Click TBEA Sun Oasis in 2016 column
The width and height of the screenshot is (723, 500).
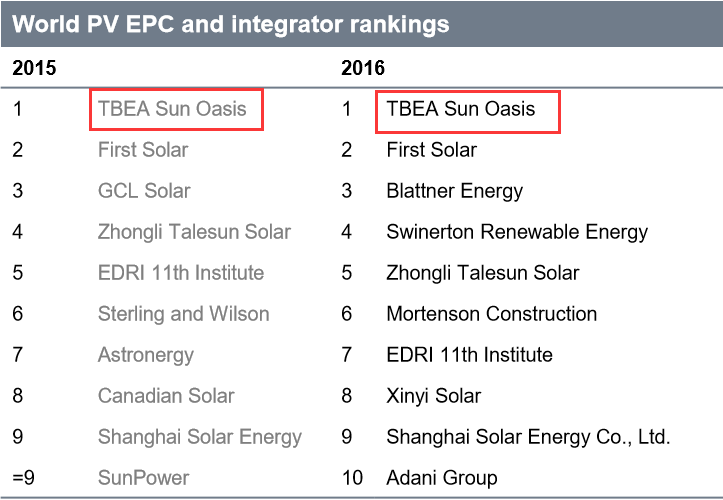pos(461,109)
